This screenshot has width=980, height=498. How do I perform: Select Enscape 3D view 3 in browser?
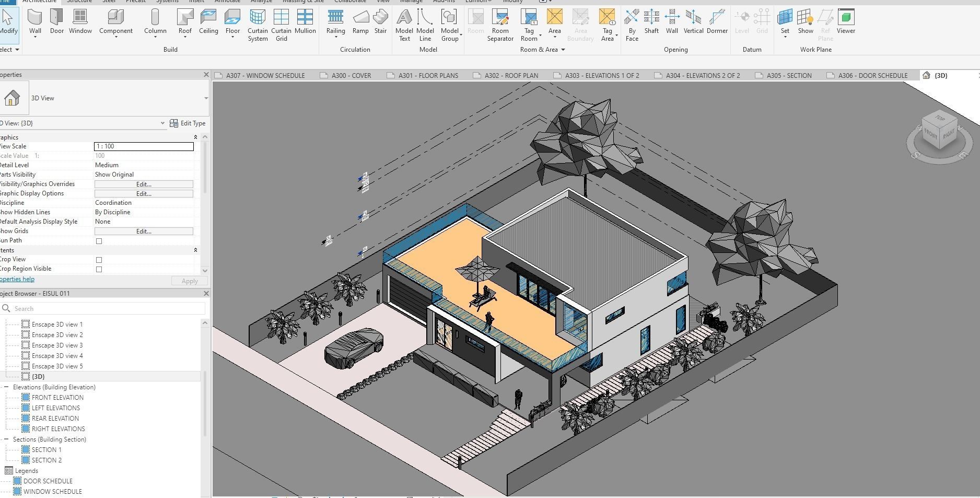point(57,345)
